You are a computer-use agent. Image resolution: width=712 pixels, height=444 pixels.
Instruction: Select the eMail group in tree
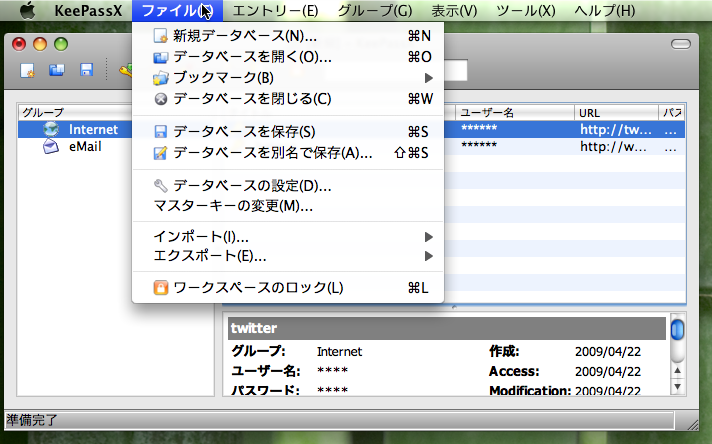pos(75,147)
